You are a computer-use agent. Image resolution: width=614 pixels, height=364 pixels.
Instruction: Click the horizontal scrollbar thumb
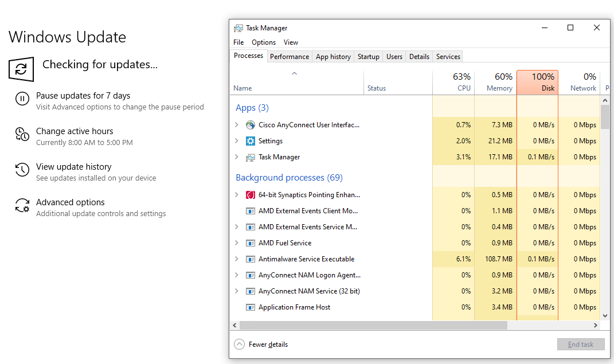[x=373, y=325]
